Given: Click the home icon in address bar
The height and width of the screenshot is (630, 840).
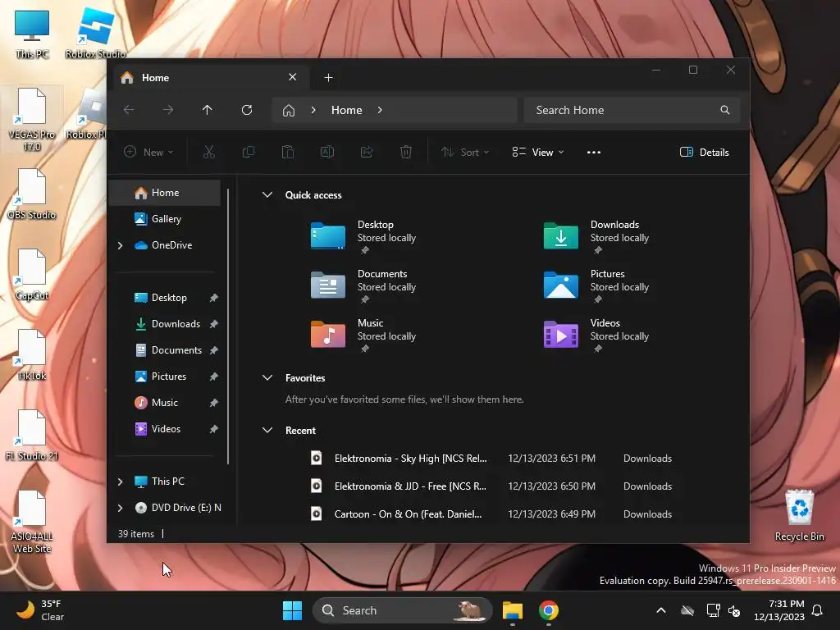Looking at the screenshot, I should pyautogui.click(x=289, y=111).
